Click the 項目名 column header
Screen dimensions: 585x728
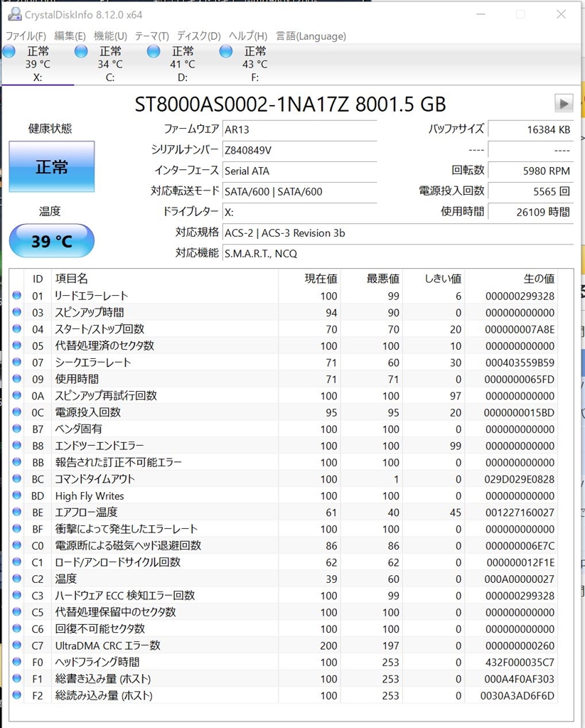pos(165,279)
